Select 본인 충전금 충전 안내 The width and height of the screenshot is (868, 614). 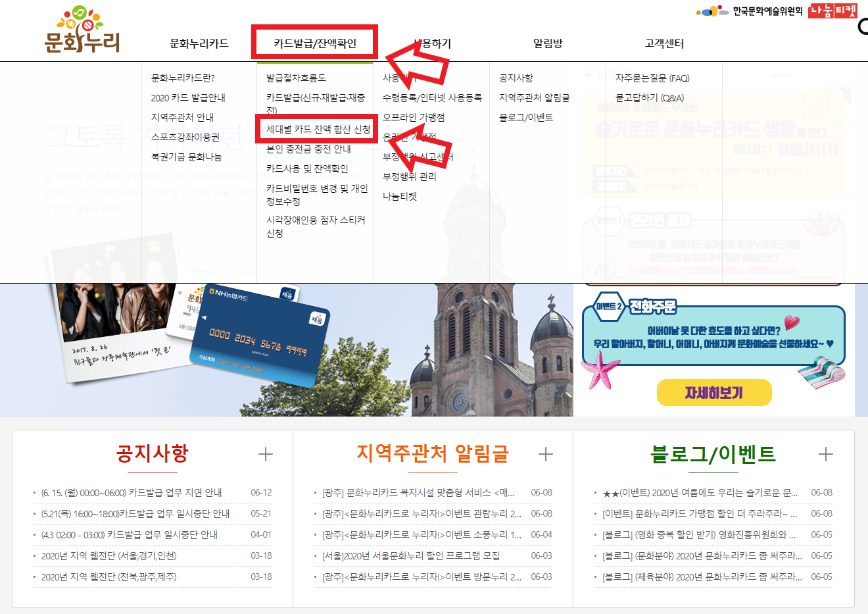(308, 149)
